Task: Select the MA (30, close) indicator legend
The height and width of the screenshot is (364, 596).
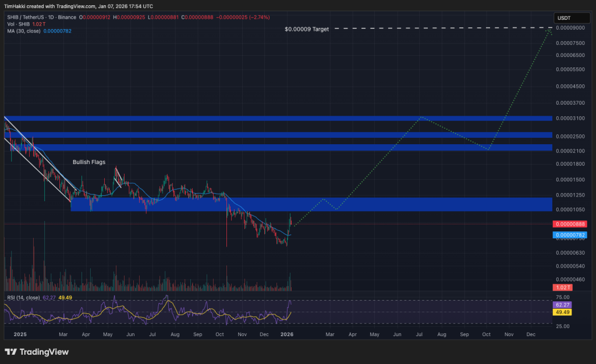Action: tap(23, 31)
